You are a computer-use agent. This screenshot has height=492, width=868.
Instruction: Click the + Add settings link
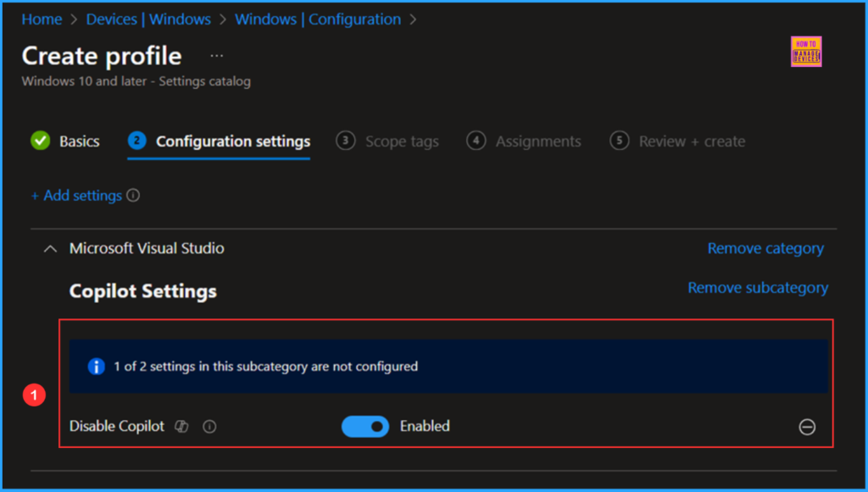click(76, 196)
